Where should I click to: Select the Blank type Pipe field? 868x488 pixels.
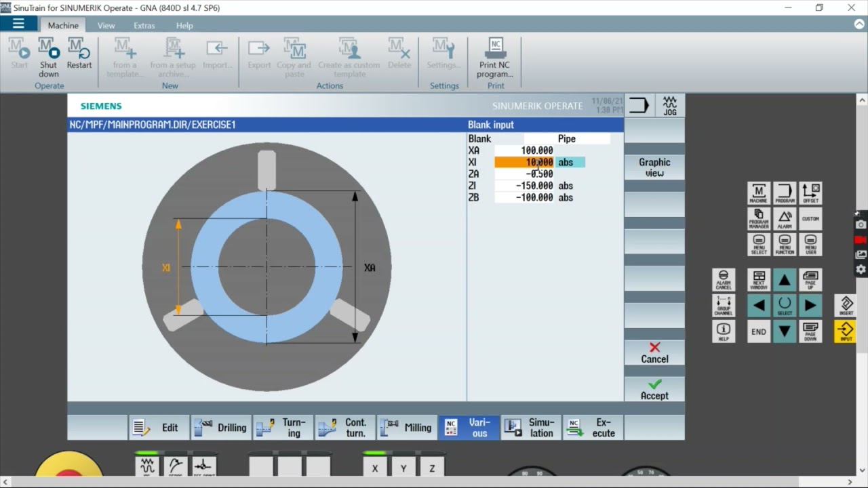click(x=567, y=139)
